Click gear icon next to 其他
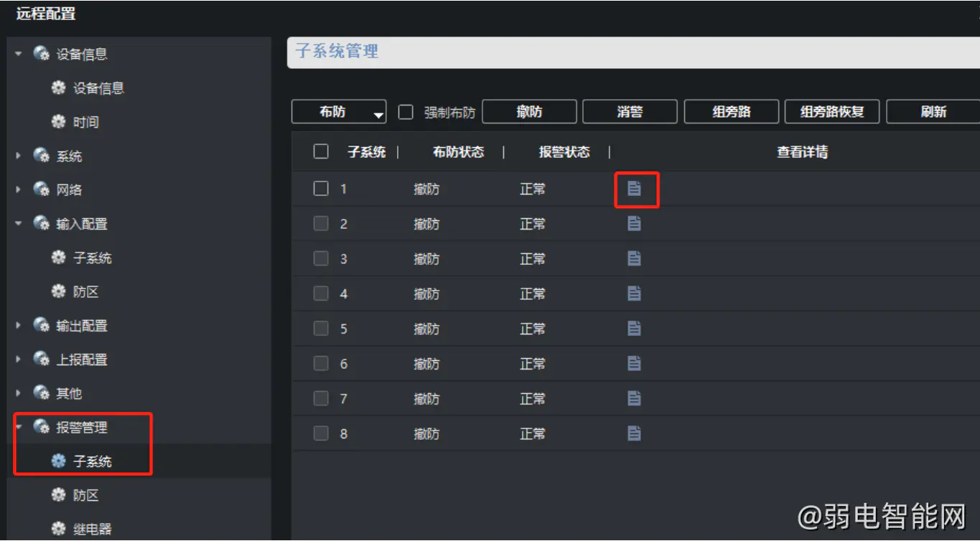This screenshot has height=541, width=980. pyautogui.click(x=42, y=393)
